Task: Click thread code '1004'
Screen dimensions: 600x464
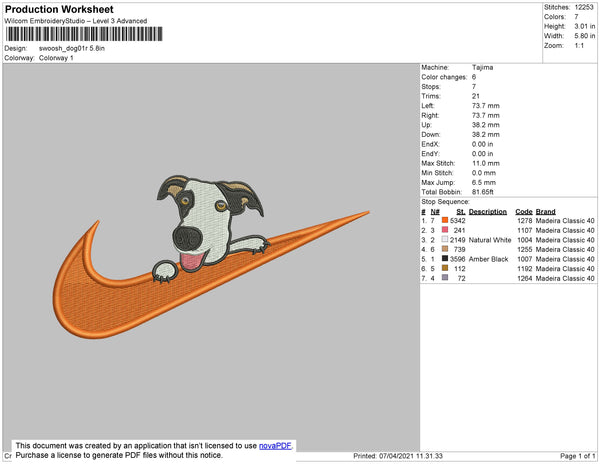Action: 525,240
